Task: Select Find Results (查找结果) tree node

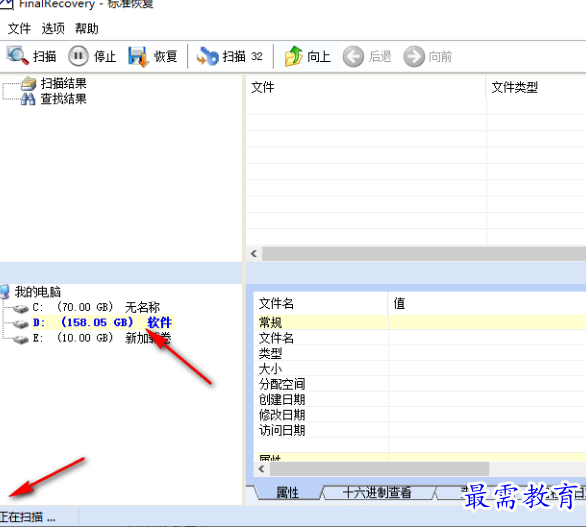Action: pos(64,99)
